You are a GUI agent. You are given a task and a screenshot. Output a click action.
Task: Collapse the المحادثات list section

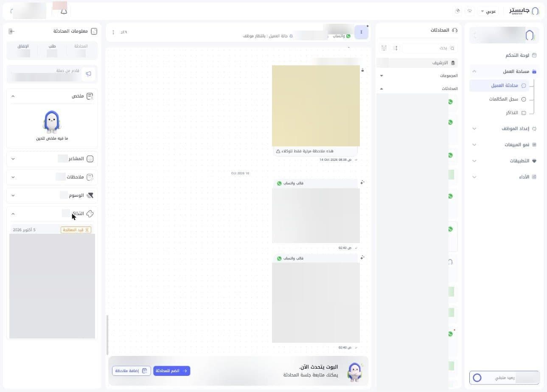click(x=381, y=89)
